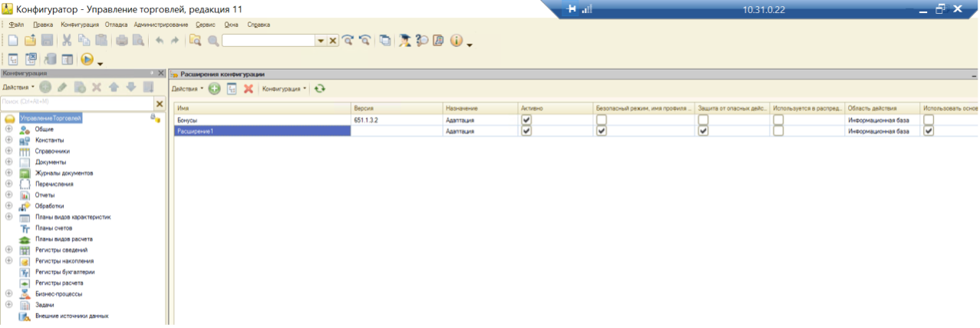980x328 pixels.
Task: Click the Syntax Assistant graduate icon
Action: (x=405, y=41)
